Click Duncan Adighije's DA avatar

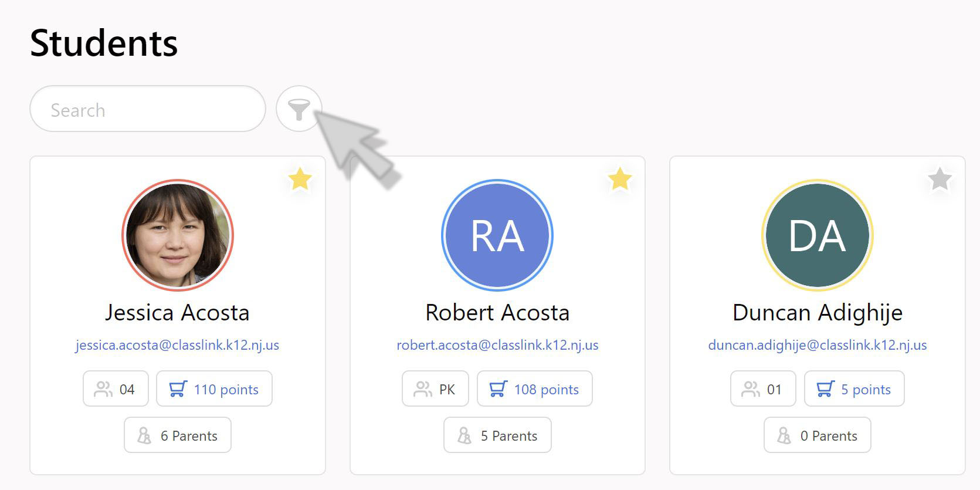point(817,235)
